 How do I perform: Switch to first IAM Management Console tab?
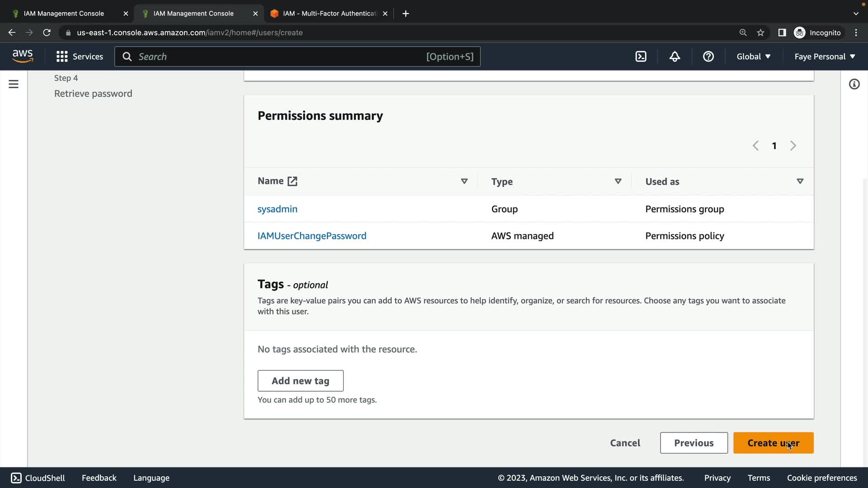point(64,14)
